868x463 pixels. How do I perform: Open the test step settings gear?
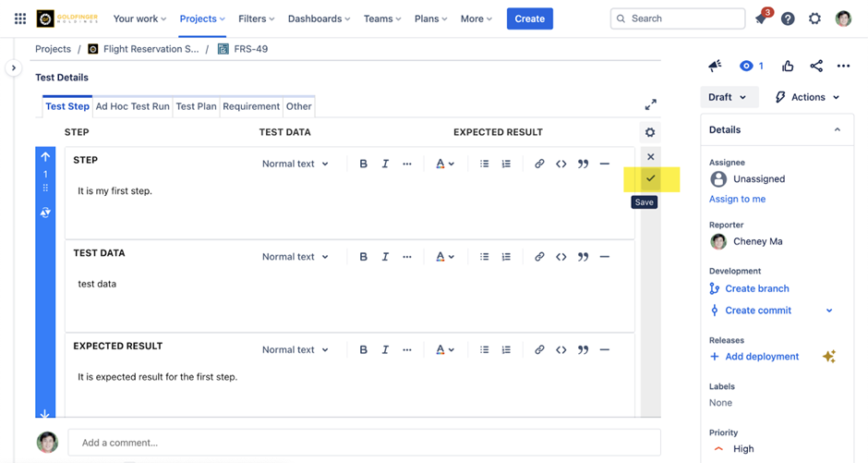(x=650, y=133)
